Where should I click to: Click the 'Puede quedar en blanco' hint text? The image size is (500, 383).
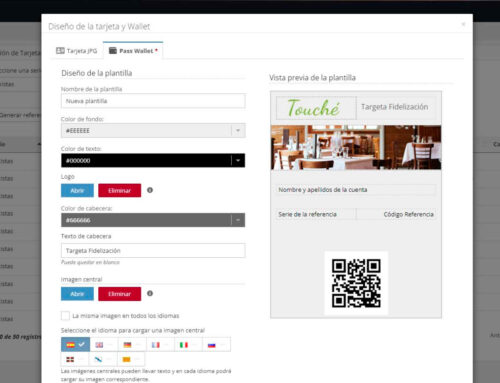tap(90, 262)
